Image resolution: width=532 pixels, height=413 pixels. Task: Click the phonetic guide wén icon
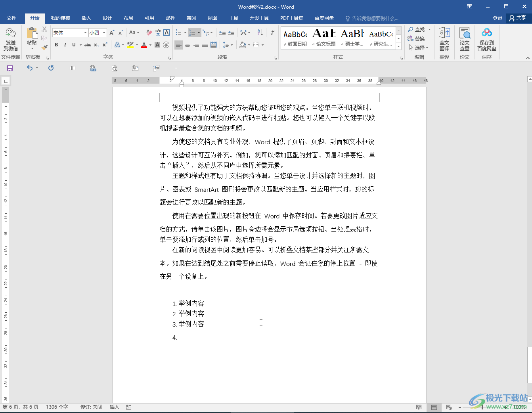coord(158,33)
